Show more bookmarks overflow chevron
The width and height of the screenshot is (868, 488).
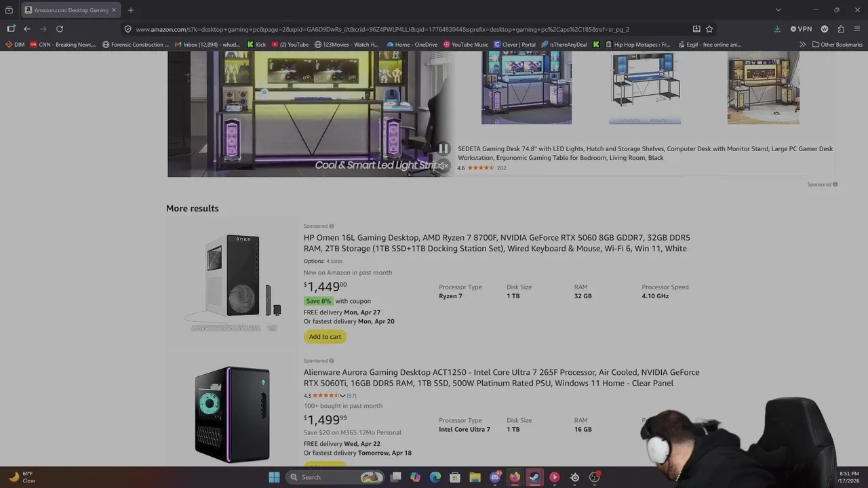click(803, 45)
